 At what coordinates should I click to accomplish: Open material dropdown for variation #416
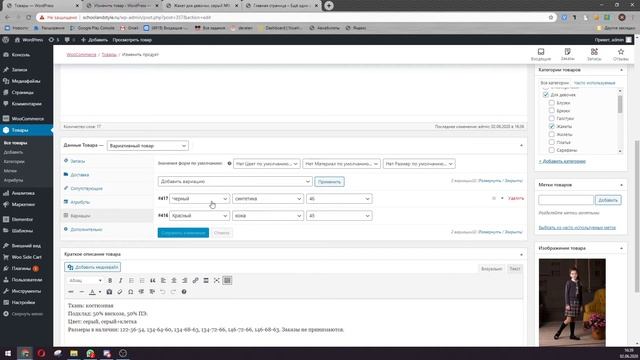pos(268,216)
